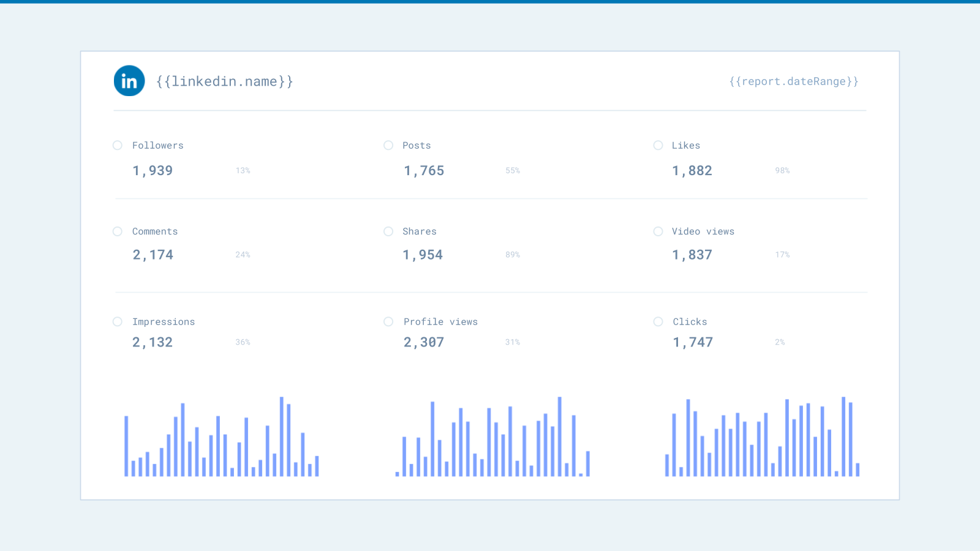Viewport: 980px width, 551px height.
Task: Click the Clicks 2% change
Action: (x=780, y=342)
